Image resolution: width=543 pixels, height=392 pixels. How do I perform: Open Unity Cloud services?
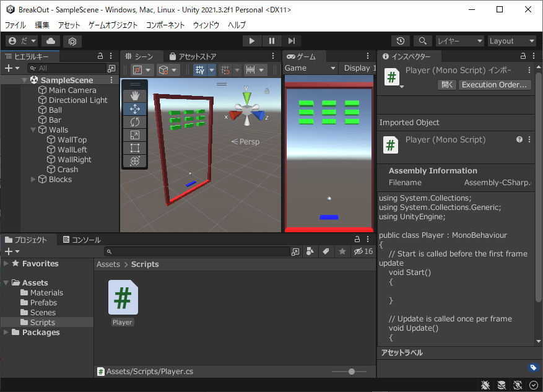(x=51, y=41)
